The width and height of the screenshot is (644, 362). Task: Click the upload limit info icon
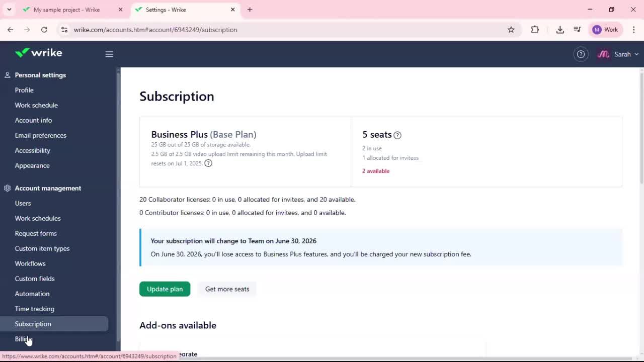click(208, 163)
